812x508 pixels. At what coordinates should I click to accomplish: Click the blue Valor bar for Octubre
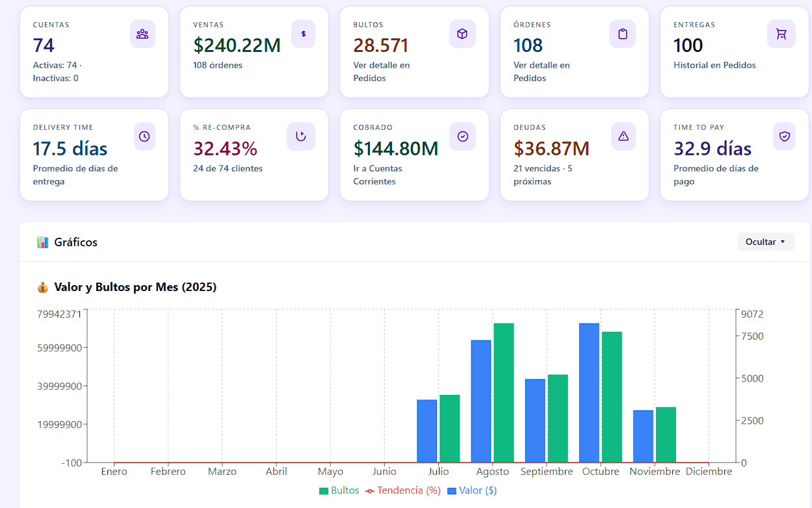pyautogui.click(x=589, y=392)
